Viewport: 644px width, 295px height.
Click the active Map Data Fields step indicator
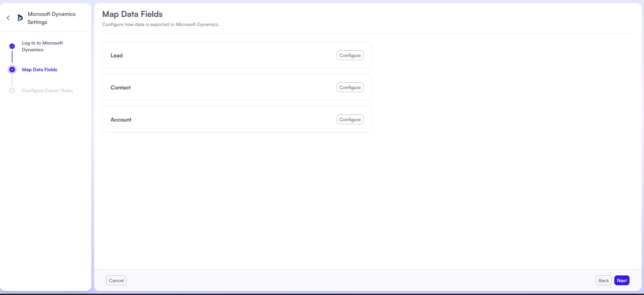pos(12,70)
